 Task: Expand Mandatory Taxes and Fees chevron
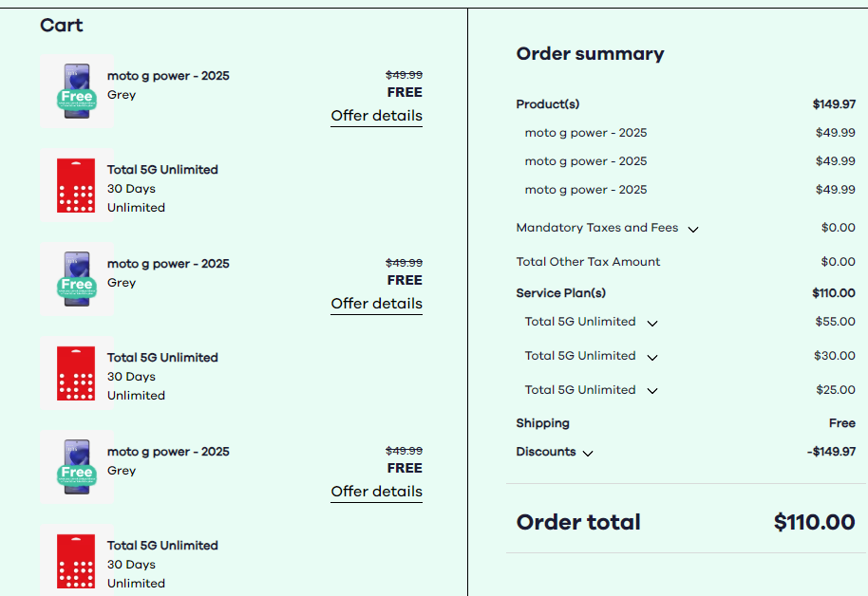[693, 229]
